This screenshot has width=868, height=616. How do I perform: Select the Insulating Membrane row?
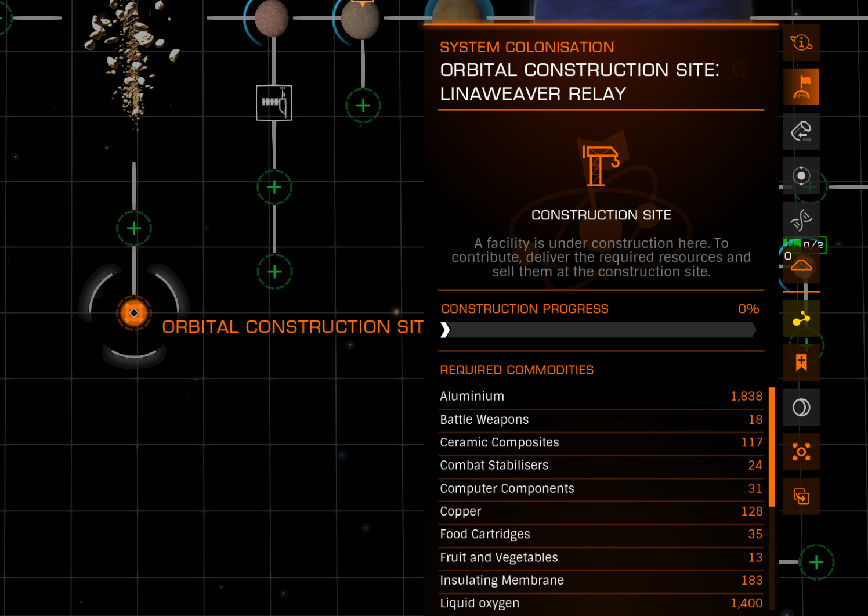click(x=601, y=581)
